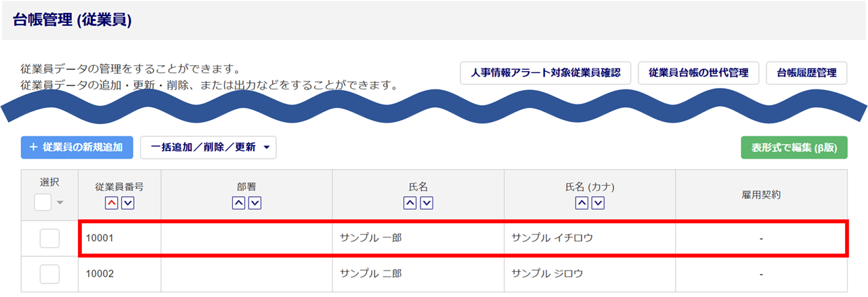Open the 一括追加/削除/更新 dropdown
The image size is (868, 297).
click(x=209, y=147)
